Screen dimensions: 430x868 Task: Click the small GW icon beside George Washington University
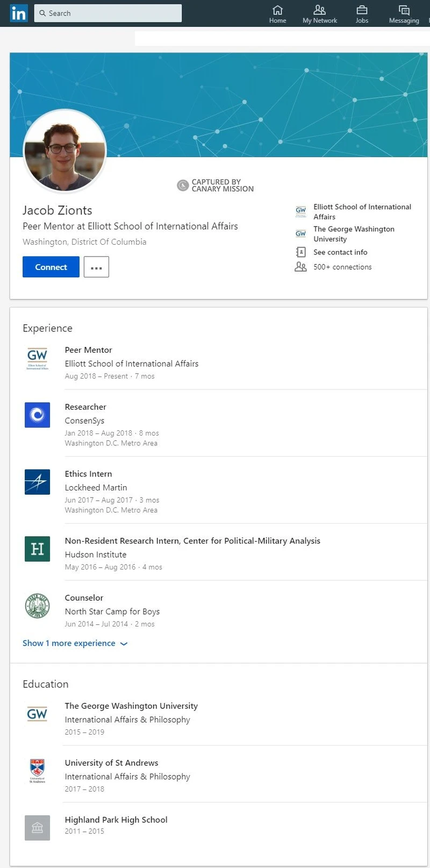[300, 233]
